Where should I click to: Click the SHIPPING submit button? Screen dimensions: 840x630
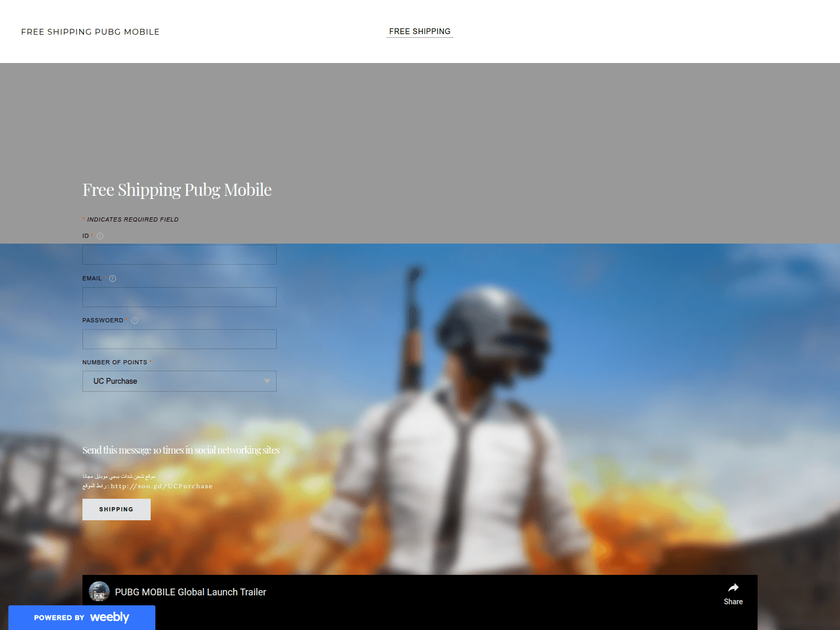pos(117,509)
